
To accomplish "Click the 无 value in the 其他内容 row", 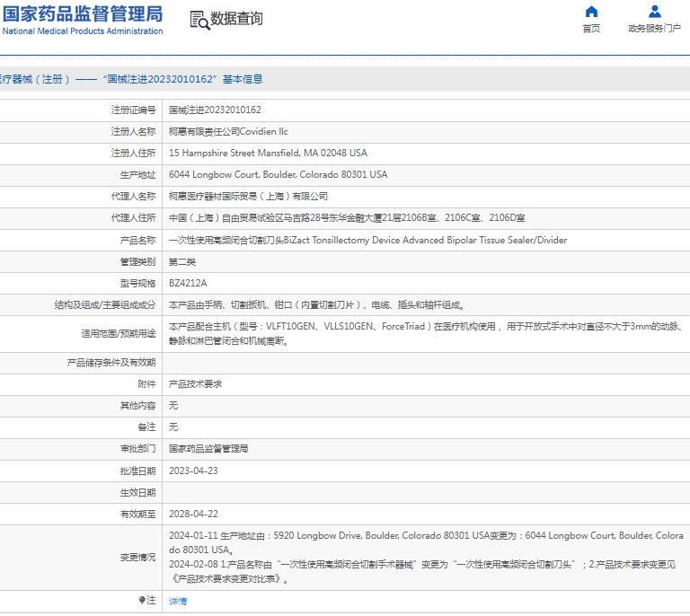I will (173, 405).
